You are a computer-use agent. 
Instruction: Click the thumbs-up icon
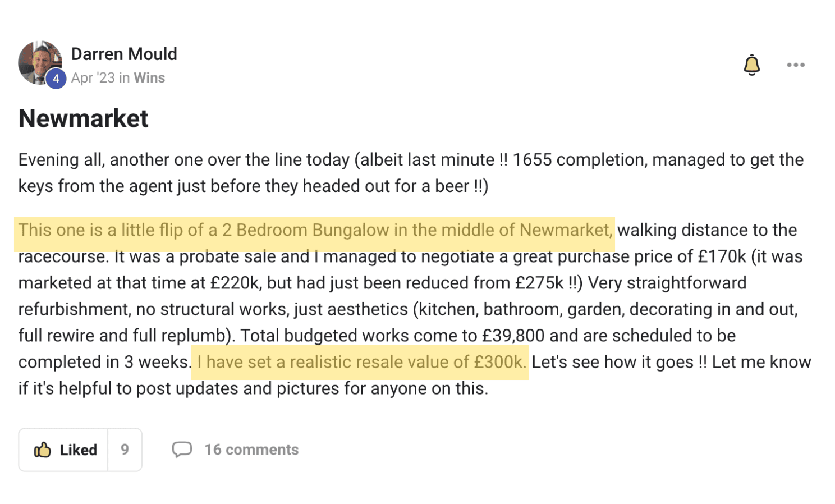[43, 450]
